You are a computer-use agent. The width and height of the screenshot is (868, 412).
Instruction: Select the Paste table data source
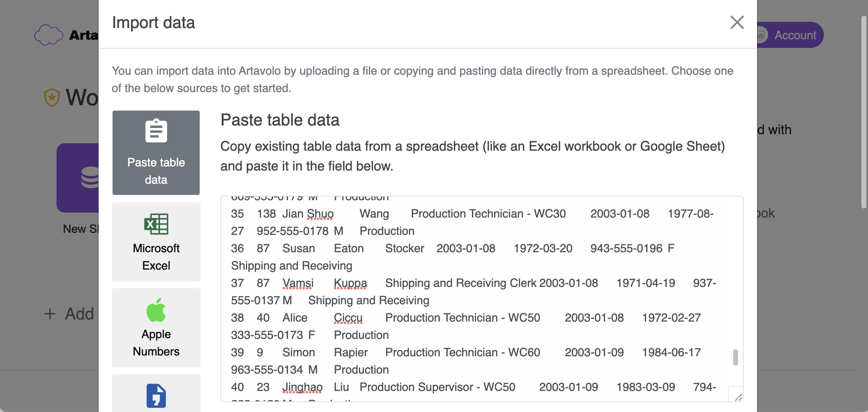[x=156, y=153]
